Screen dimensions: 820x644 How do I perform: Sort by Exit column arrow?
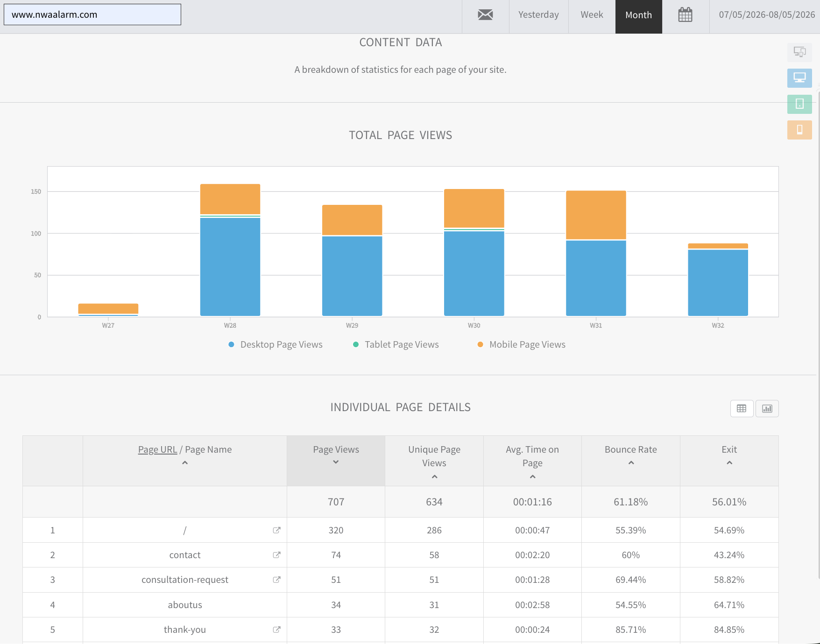tap(729, 463)
